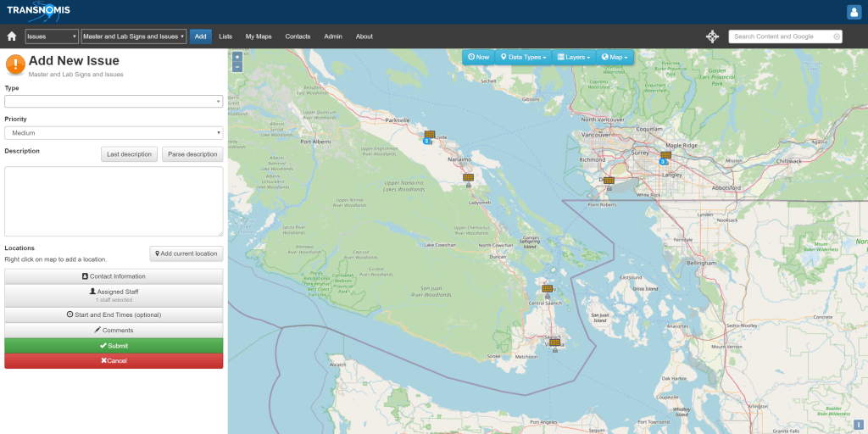This screenshot has width=868, height=434.
Task: Open the Contacts menu item
Action: click(298, 36)
